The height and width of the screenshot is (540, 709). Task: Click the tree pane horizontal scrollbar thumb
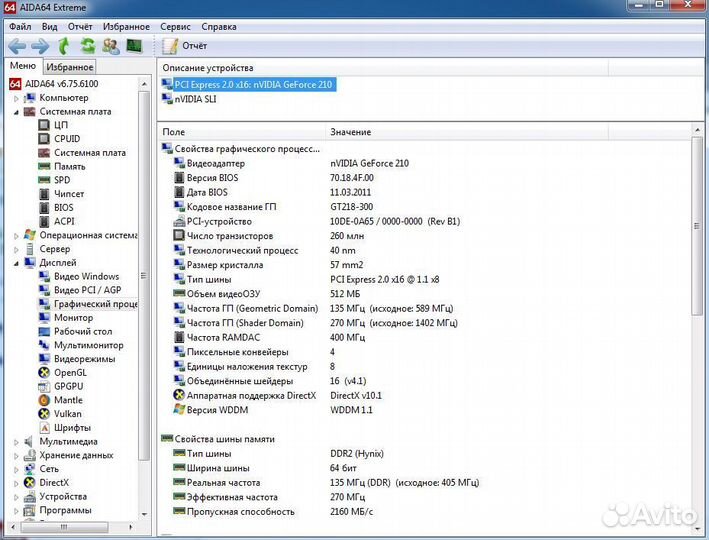tap(64, 527)
